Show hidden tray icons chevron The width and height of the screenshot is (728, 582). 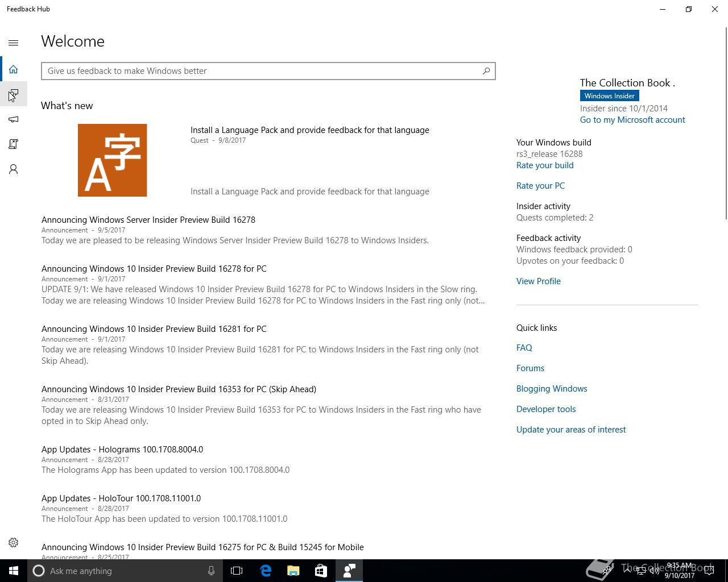click(627, 570)
